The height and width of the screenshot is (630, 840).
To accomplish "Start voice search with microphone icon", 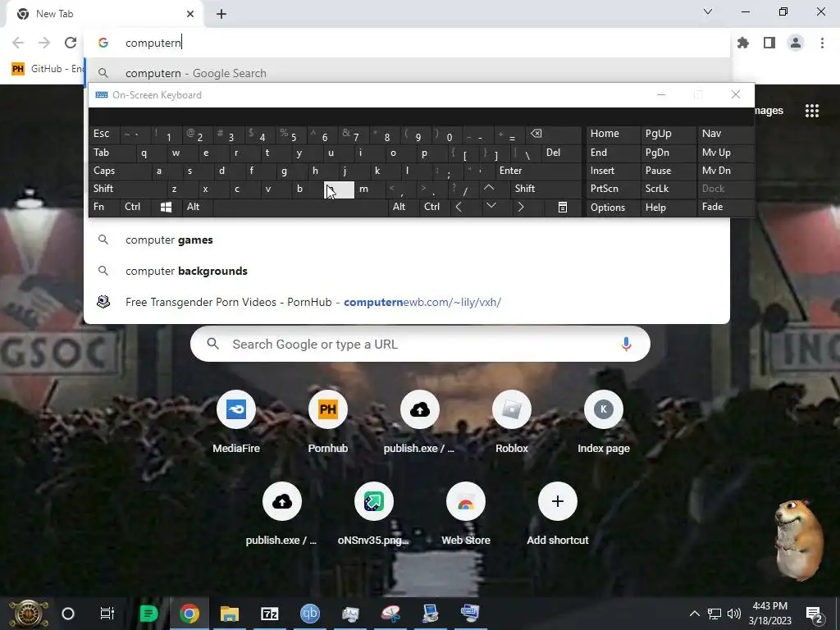I will [x=626, y=344].
